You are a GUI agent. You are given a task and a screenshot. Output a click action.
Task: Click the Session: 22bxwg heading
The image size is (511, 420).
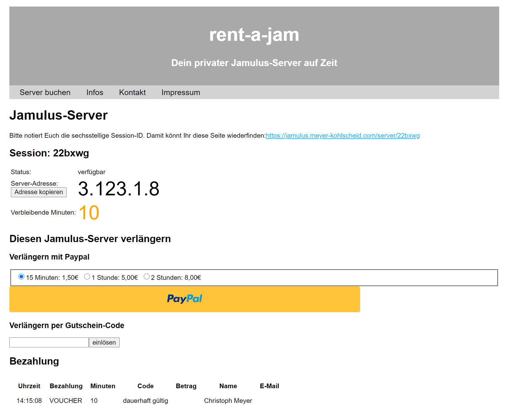tap(49, 153)
